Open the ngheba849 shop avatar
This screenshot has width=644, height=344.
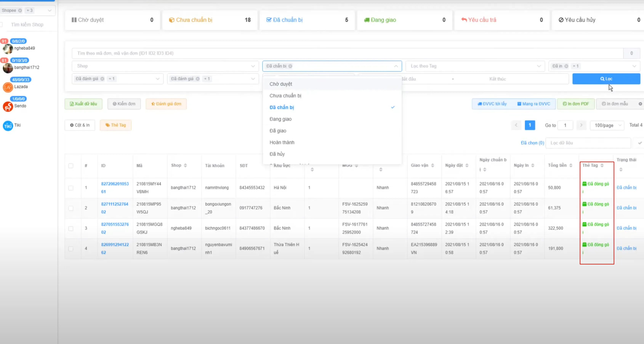pos(8,49)
